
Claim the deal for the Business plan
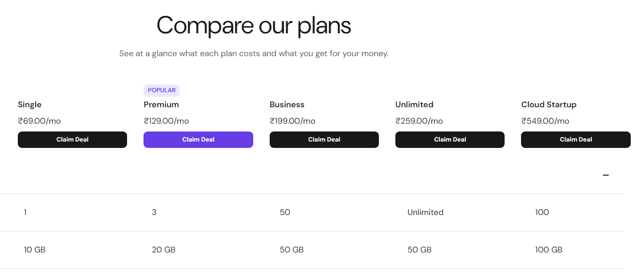[x=324, y=139]
